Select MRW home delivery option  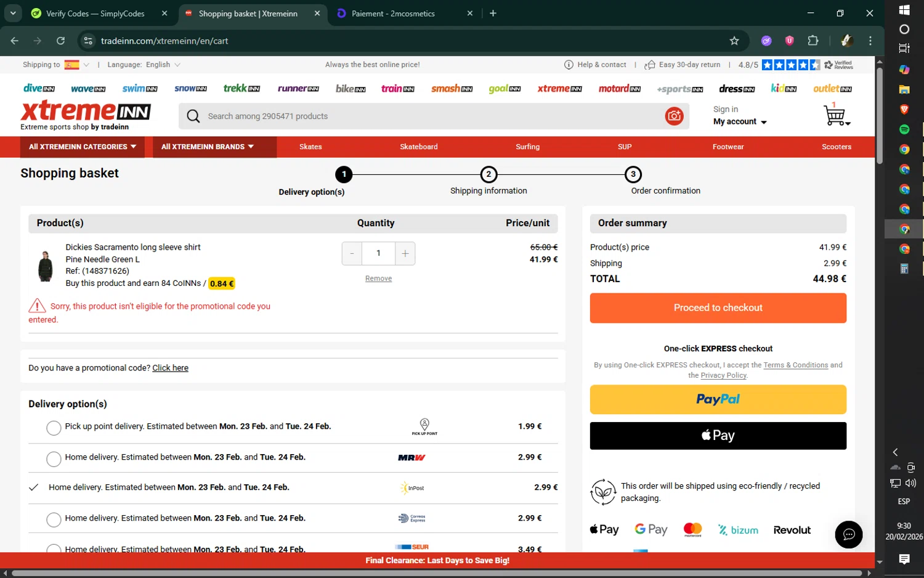click(54, 458)
